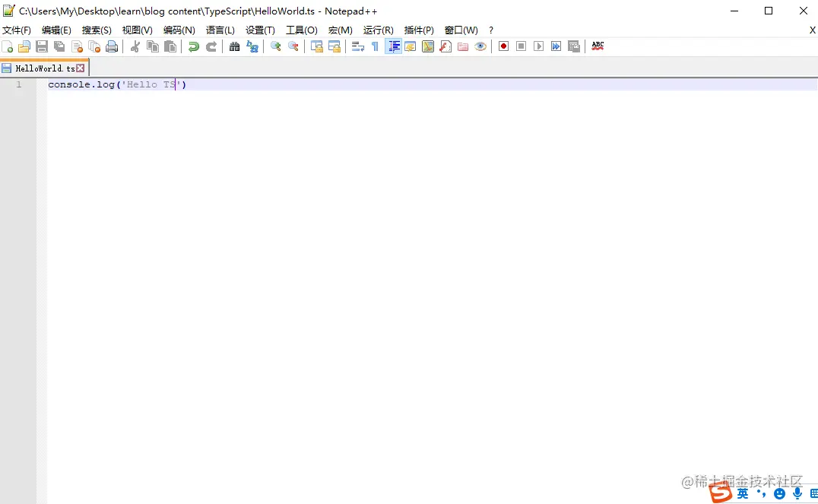Switch Sogou input language 英 indicator

point(743,493)
